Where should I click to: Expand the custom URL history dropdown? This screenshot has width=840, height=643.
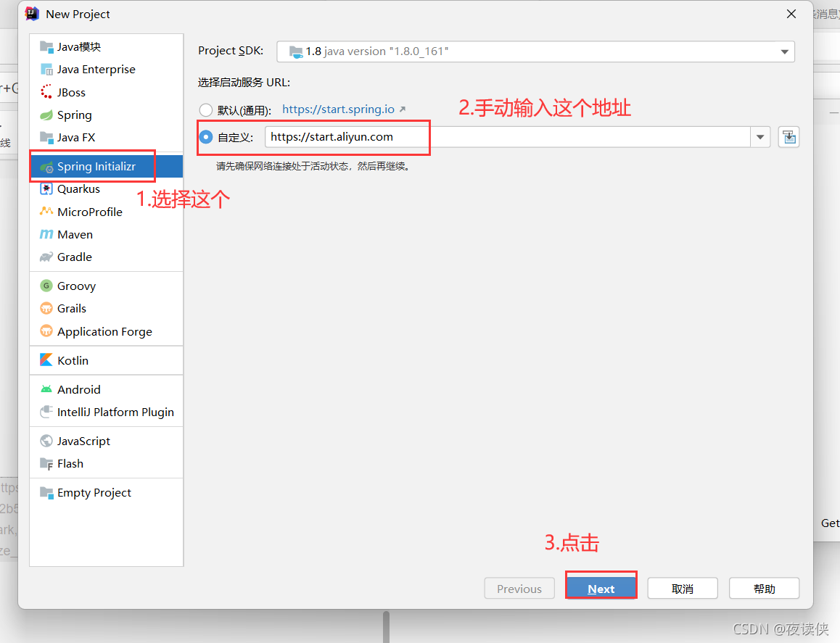pos(760,137)
